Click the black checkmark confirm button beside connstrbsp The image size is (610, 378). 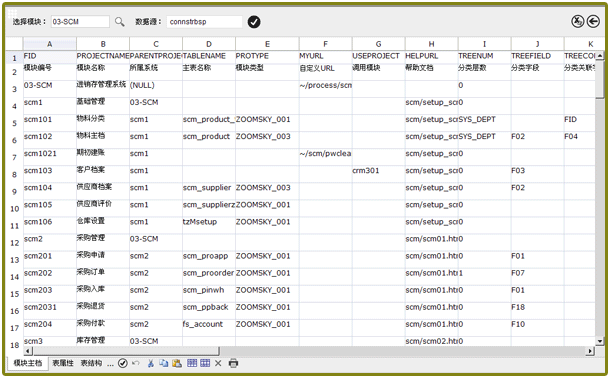[x=254, y=22]
